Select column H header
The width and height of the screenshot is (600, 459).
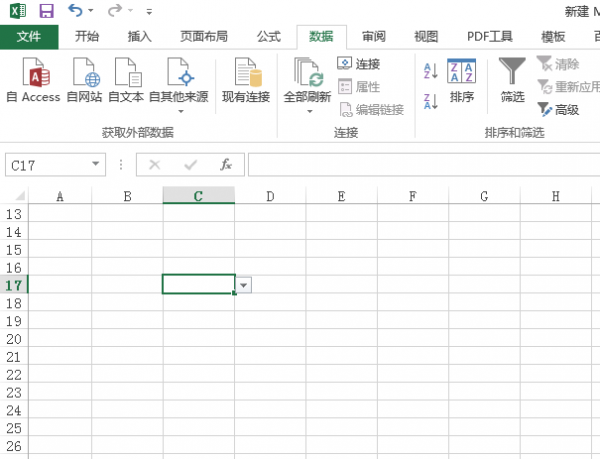pos(556,196)
